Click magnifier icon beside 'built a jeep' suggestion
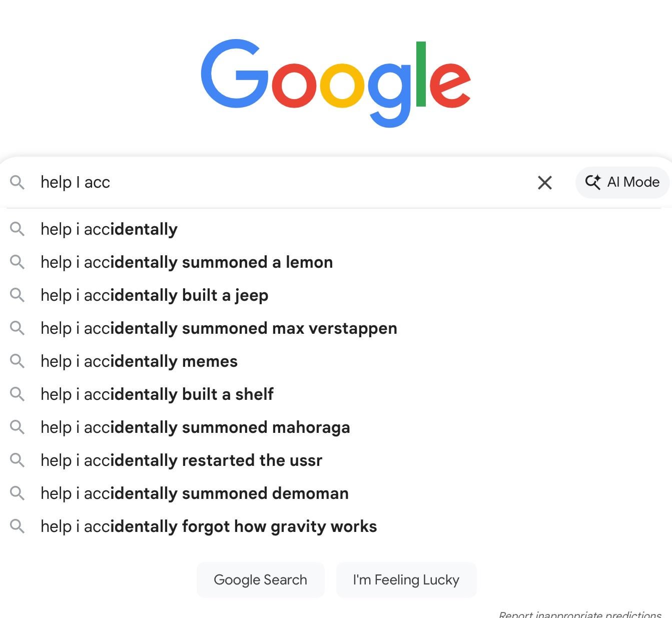Viewport: 672px width, 618px height. [17, 295]
